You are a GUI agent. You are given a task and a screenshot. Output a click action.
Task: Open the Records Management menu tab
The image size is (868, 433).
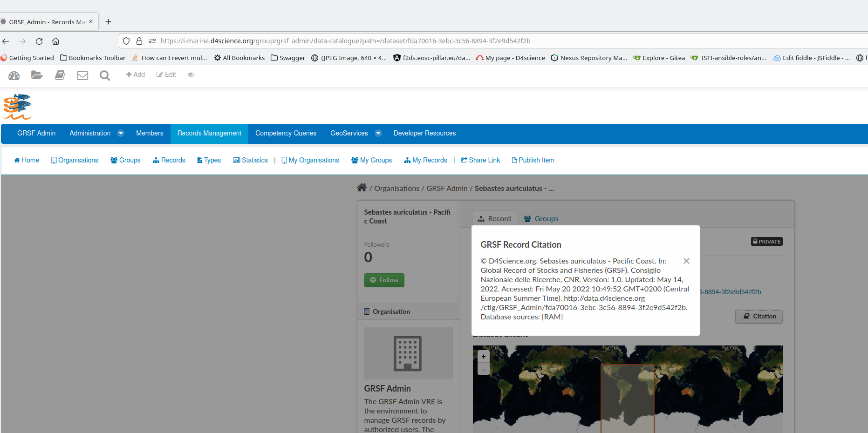pyautogui.click(x=209, y=133)
